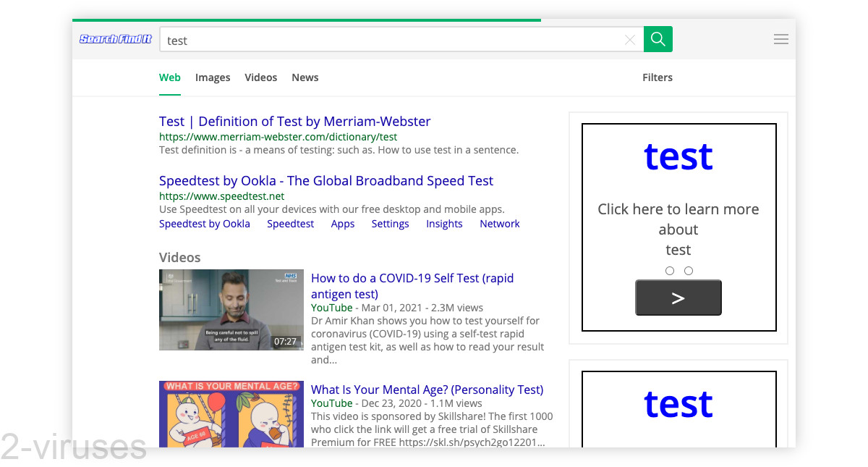Click the Apps sitelink under Speedtest
The image size is (868, 467).
tap(342, 224)
